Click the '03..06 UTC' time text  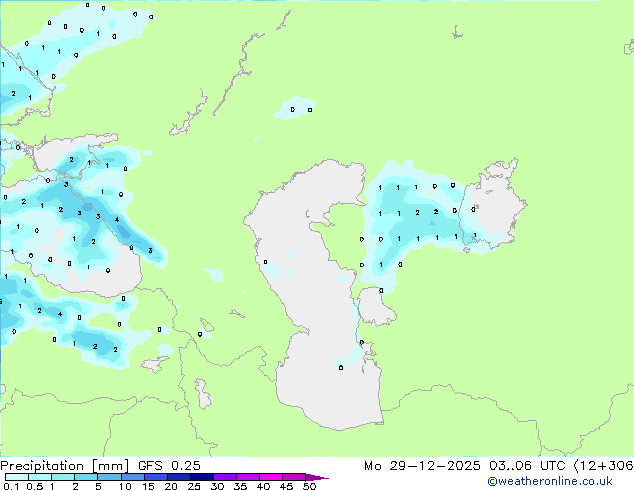click(527, 466)
